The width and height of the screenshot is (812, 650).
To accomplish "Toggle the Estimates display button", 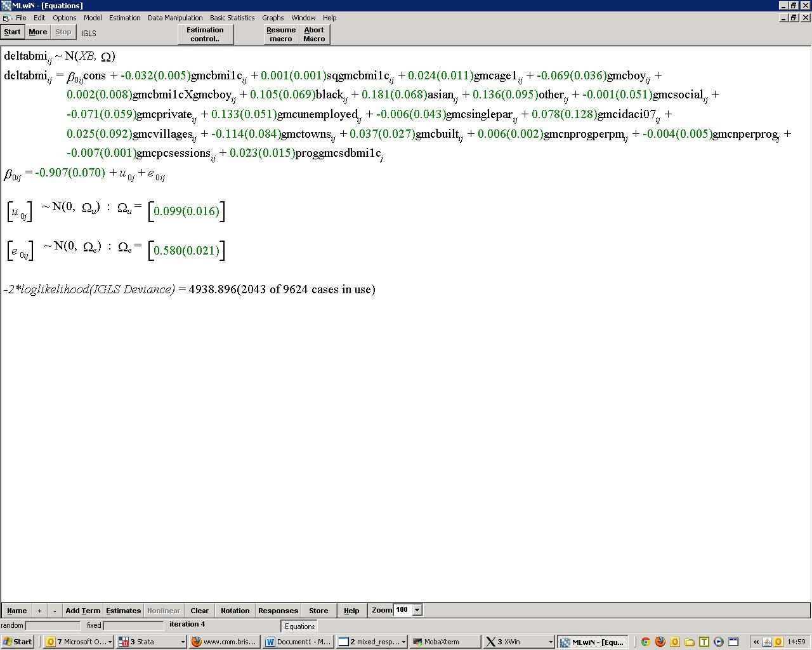I will click(123, 611).
